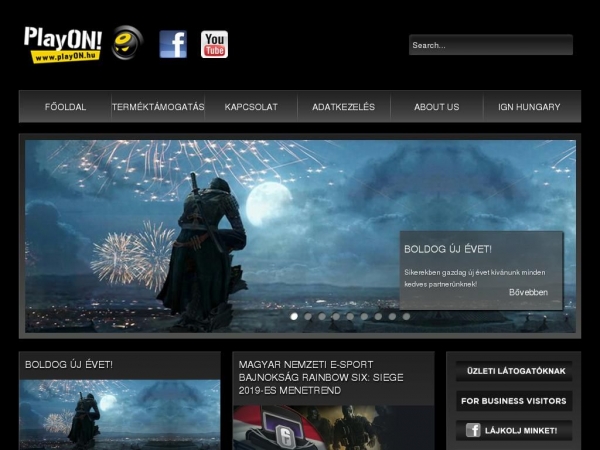Select the sixth slider dot
The width and height of the screenshot is (600, 450).
[x=364, y=316]
